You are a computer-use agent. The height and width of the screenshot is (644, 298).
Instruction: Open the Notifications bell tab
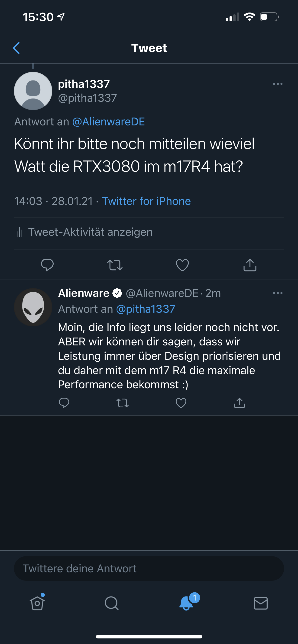click(x=186, y=603)
